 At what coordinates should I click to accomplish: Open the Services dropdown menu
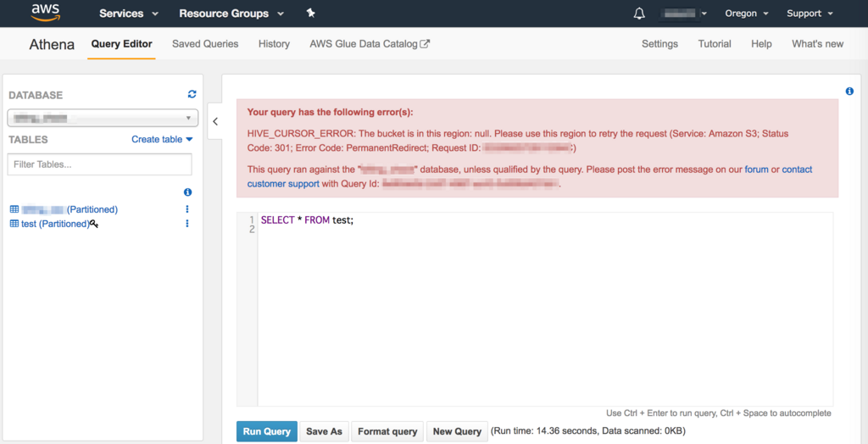pyautogui.click(x=129, y=14)
